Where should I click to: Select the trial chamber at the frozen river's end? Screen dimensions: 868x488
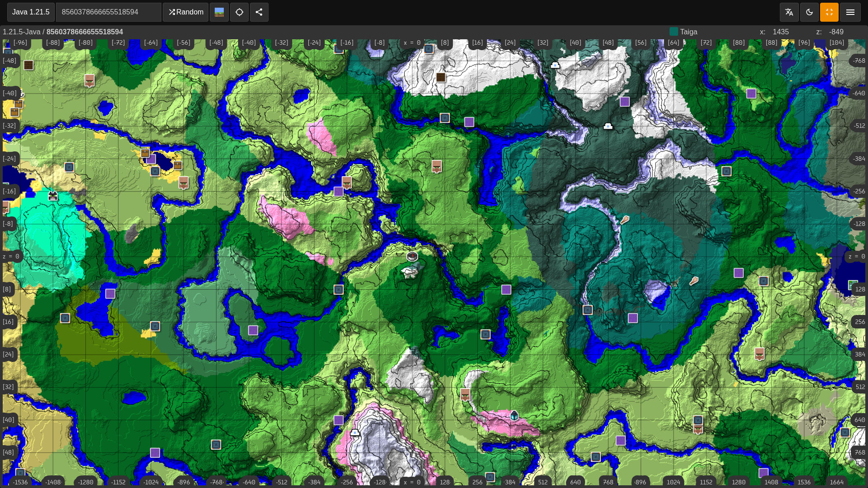[588, 310]
